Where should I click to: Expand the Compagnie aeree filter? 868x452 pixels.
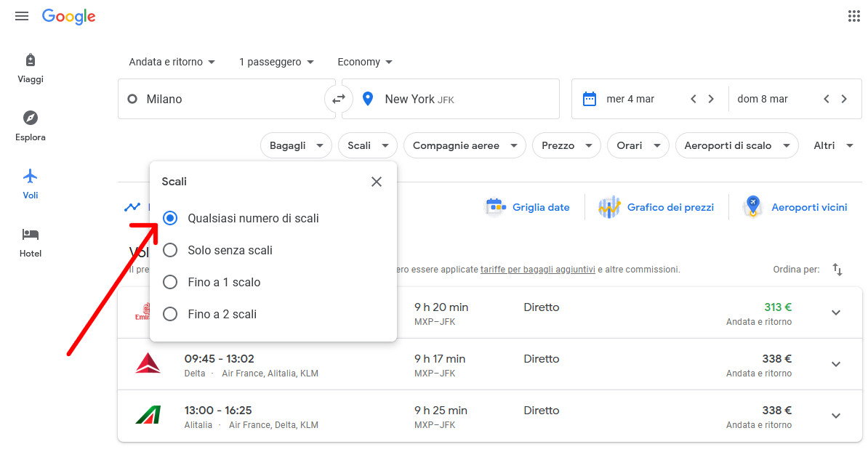pyautogui.click(x=465, y=145)
